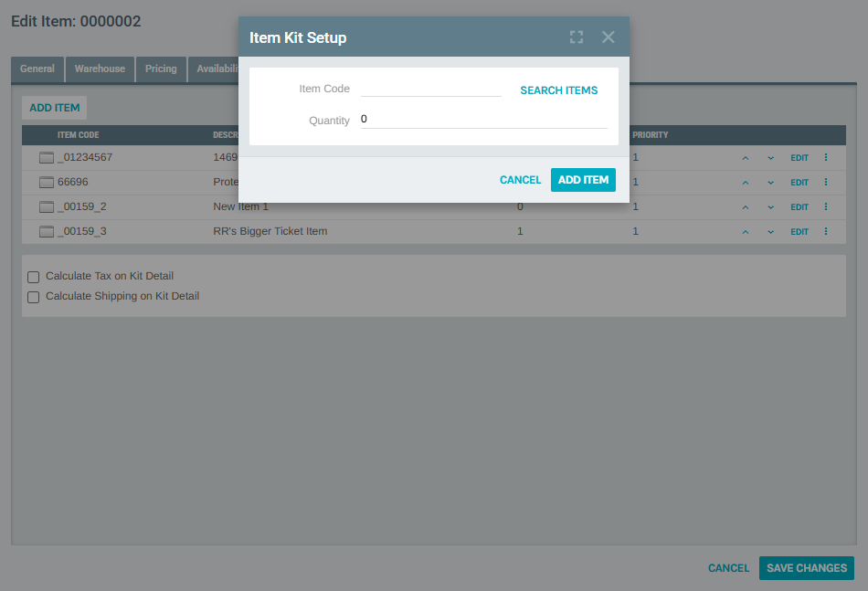Switch to the Warehouse tab
This screenshot has height=591, width=868.
tap(99, 69)
